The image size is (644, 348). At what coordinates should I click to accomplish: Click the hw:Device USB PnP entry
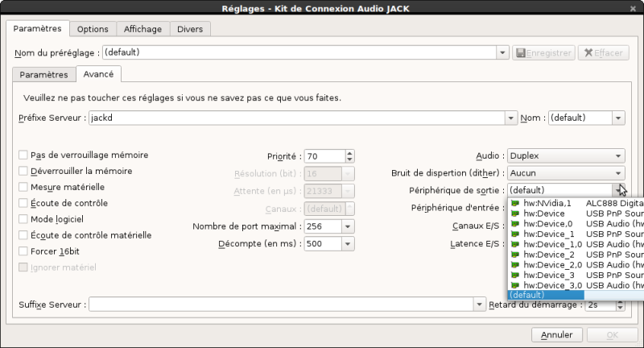pos(576,213)
